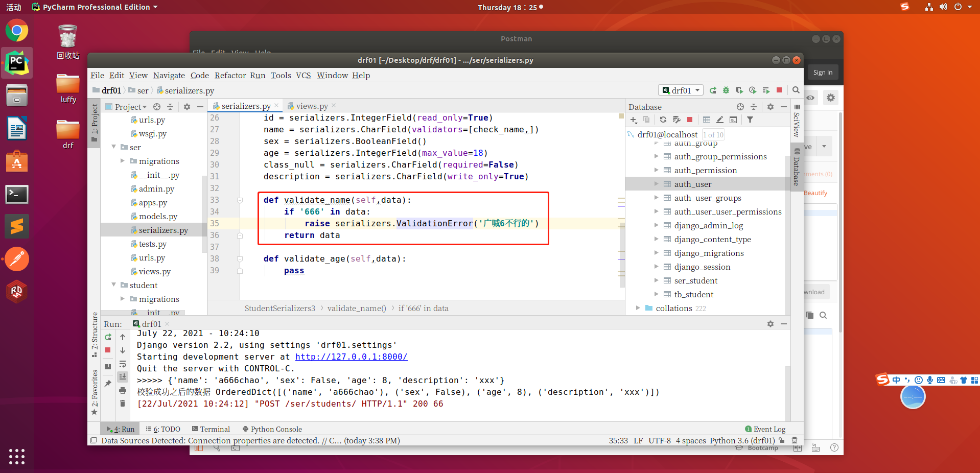980x473 pixels.
Task: Jump to the SQL query console
Action: click(x=733, y=120)
